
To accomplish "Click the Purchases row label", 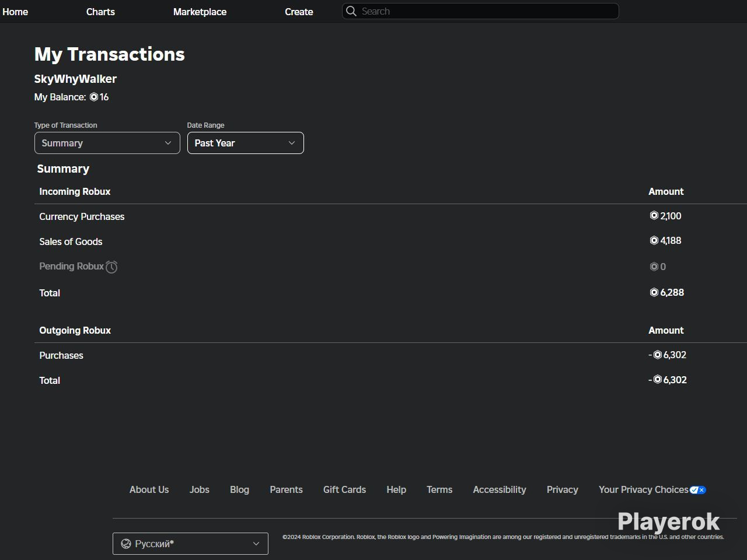I will pos(61,355).
